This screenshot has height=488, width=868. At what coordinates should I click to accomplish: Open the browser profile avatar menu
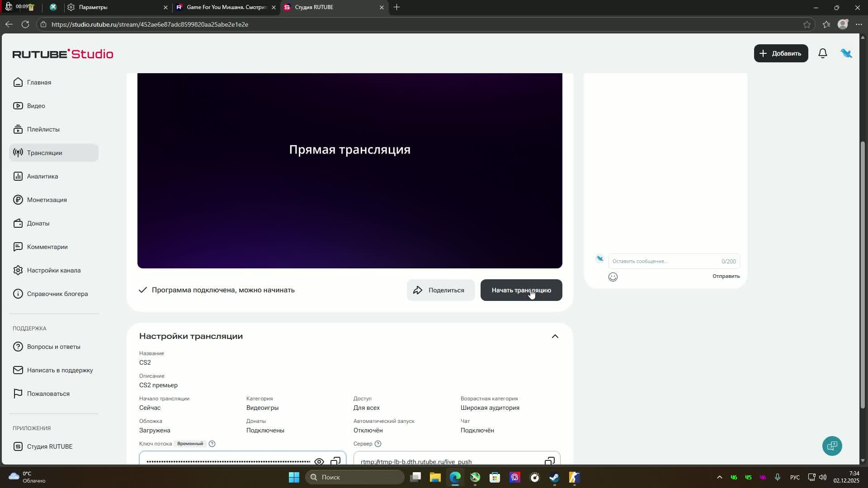[843, 24]
